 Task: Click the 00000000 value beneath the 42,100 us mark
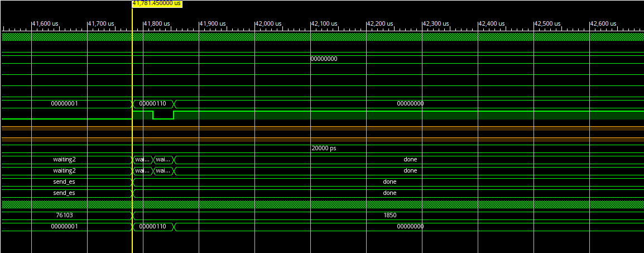tap(324, 59)
